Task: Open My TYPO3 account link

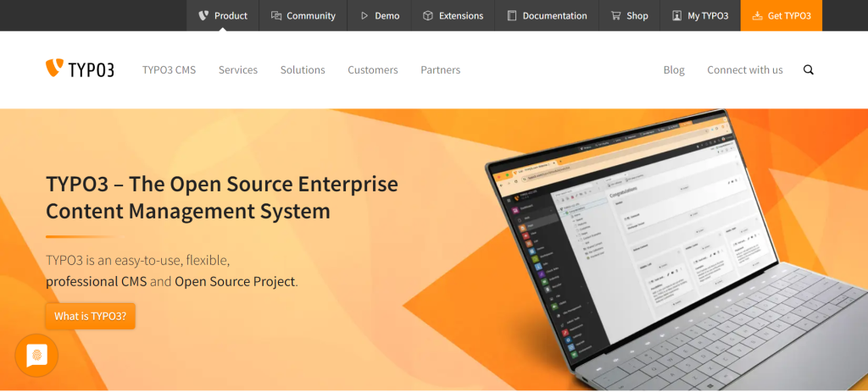Action: tap(700, 15)
